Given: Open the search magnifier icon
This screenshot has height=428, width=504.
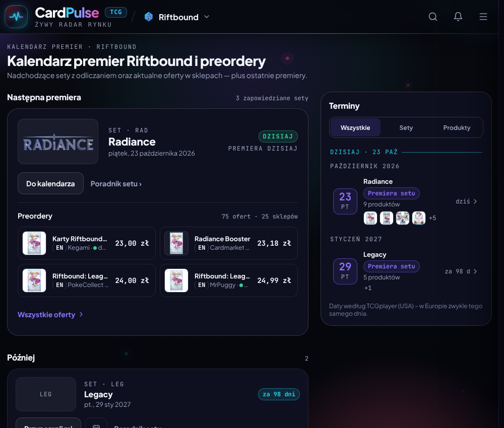Looking at the screenshot, I should click(x=433, y=17).
